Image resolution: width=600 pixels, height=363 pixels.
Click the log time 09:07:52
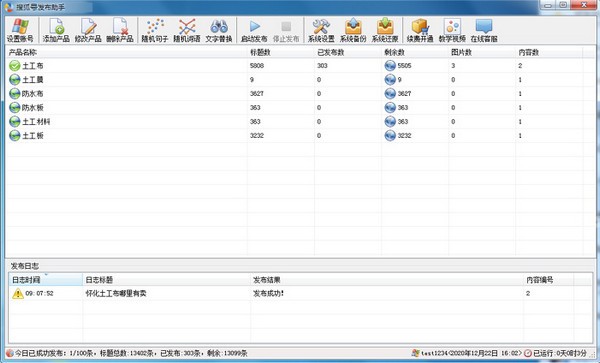pos(39,293)
